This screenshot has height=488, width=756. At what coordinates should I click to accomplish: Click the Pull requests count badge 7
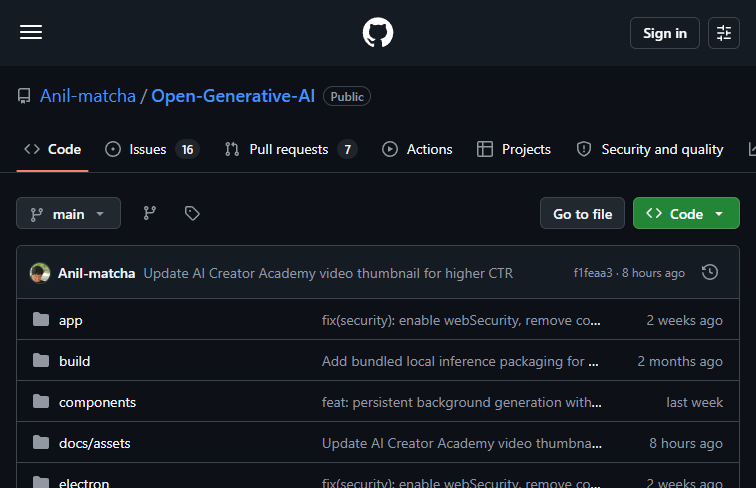[347, 149]
